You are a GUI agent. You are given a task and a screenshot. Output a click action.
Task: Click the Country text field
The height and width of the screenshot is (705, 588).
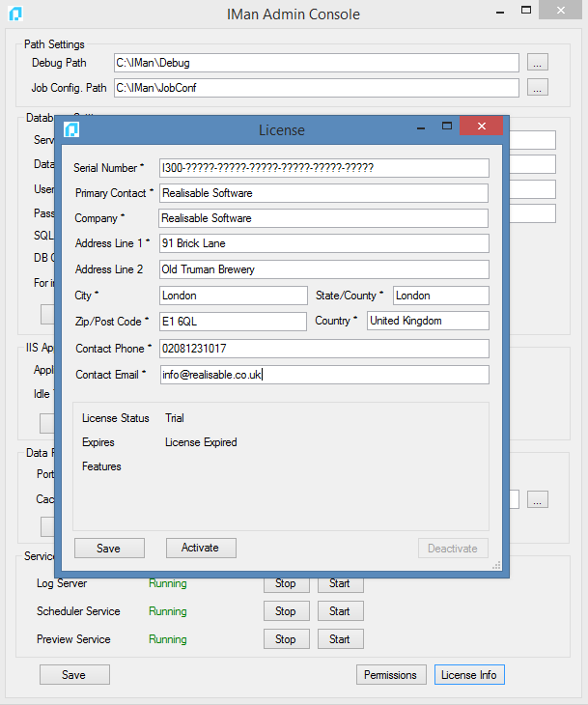coord(428,321)
